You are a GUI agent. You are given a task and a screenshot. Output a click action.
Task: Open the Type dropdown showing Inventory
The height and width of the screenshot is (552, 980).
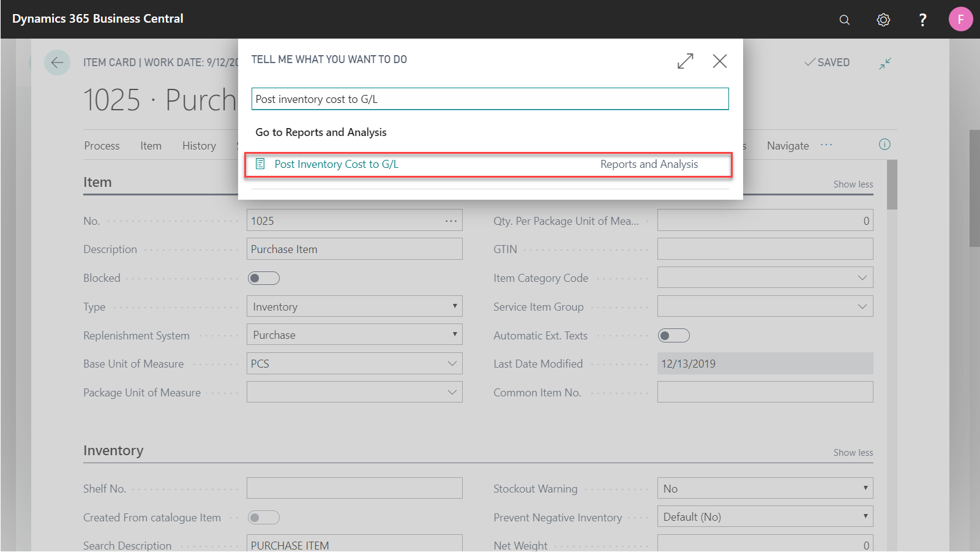pyautogui.click(x=354, y=306)
